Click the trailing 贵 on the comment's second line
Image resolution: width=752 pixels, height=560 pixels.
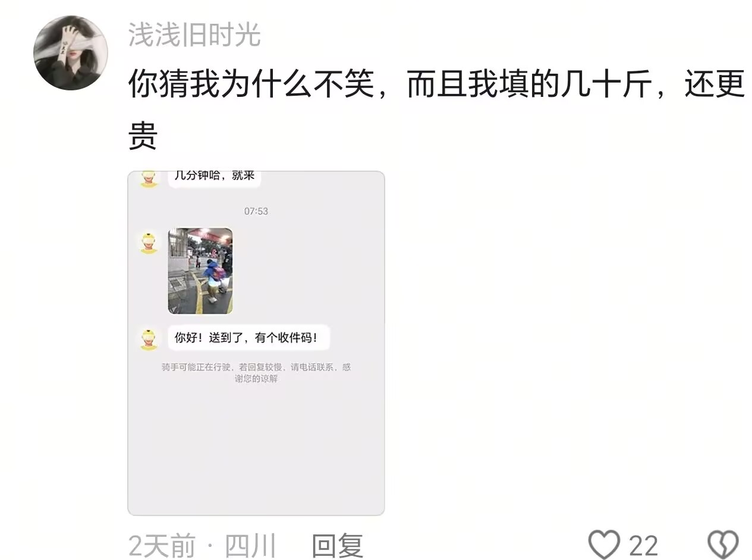[143, 137]
